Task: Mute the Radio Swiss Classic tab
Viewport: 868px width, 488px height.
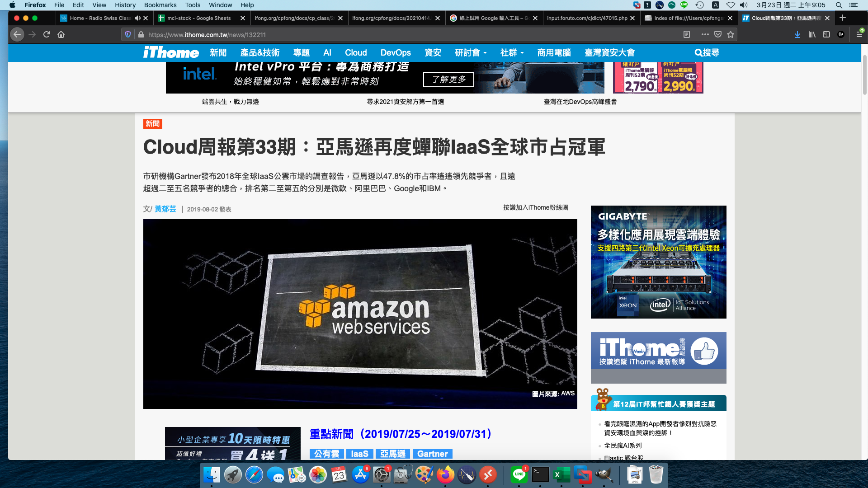Action: click(137, 18)
